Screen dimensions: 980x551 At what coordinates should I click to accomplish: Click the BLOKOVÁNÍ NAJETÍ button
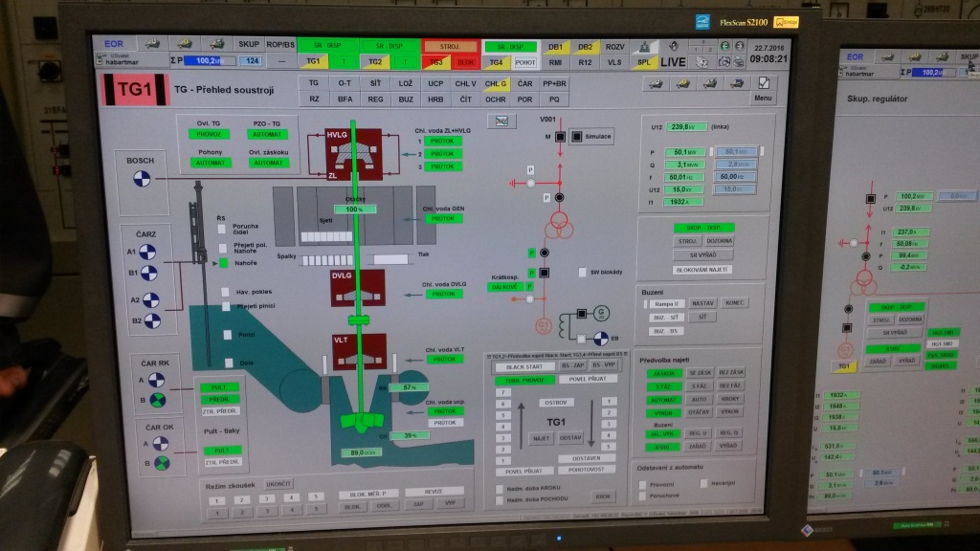pos(703,270)
